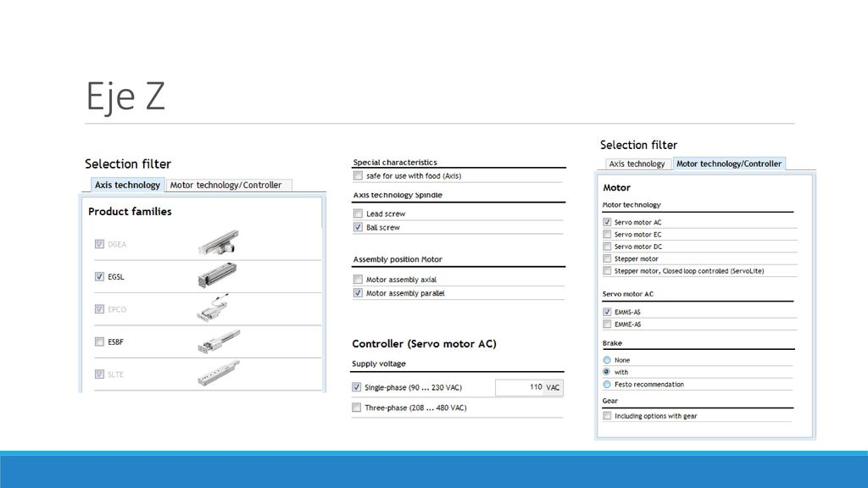Enable the ESBF product family checkbox
The height and width of the screenshot is (488, 868).
[x=99, y=341]
